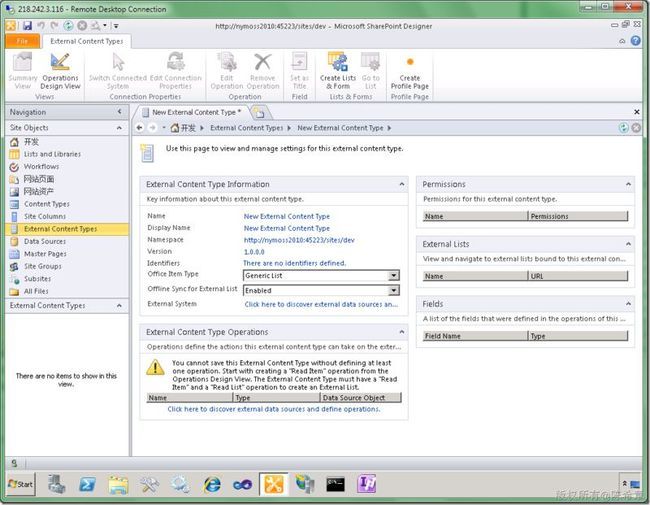Click the Redo icon in title bar
Viewport: 650px width, 505px height.
pos(54,26)
